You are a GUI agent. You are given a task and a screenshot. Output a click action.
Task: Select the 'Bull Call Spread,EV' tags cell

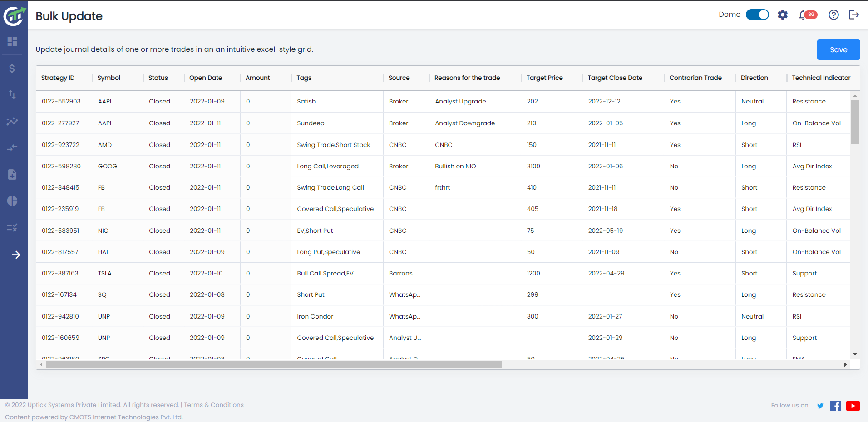337,273
